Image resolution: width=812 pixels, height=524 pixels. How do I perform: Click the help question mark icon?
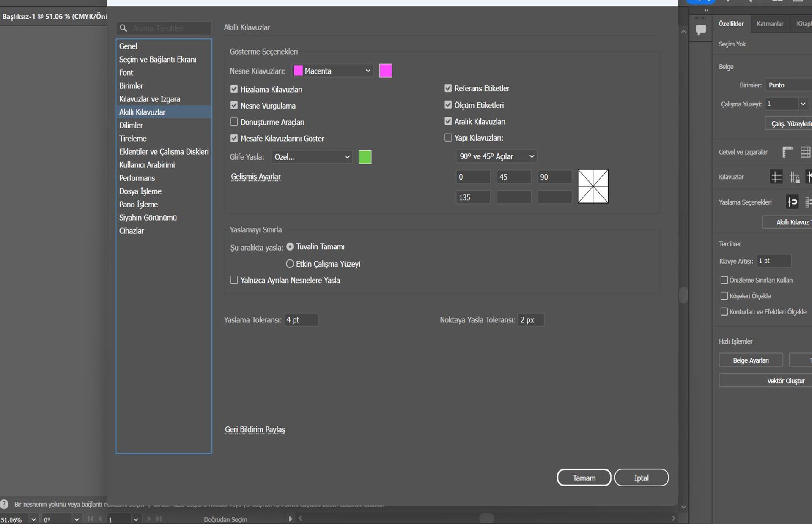click(4, 504)
